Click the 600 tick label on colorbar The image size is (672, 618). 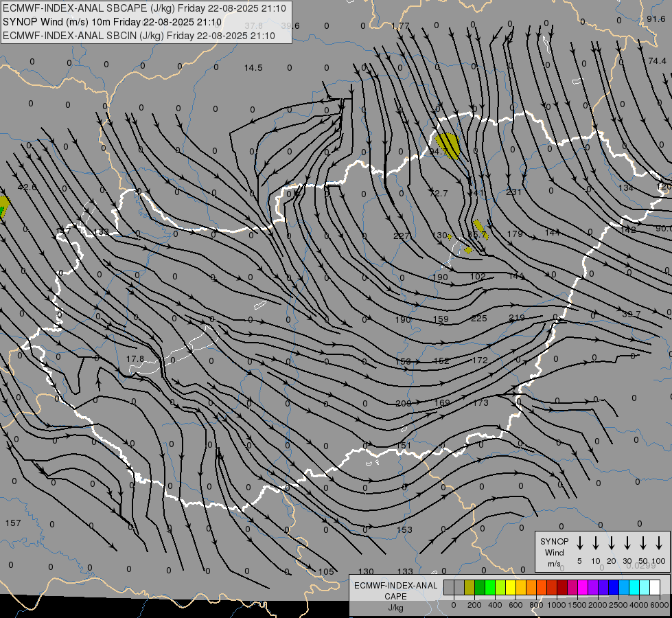tap(515, 605)
